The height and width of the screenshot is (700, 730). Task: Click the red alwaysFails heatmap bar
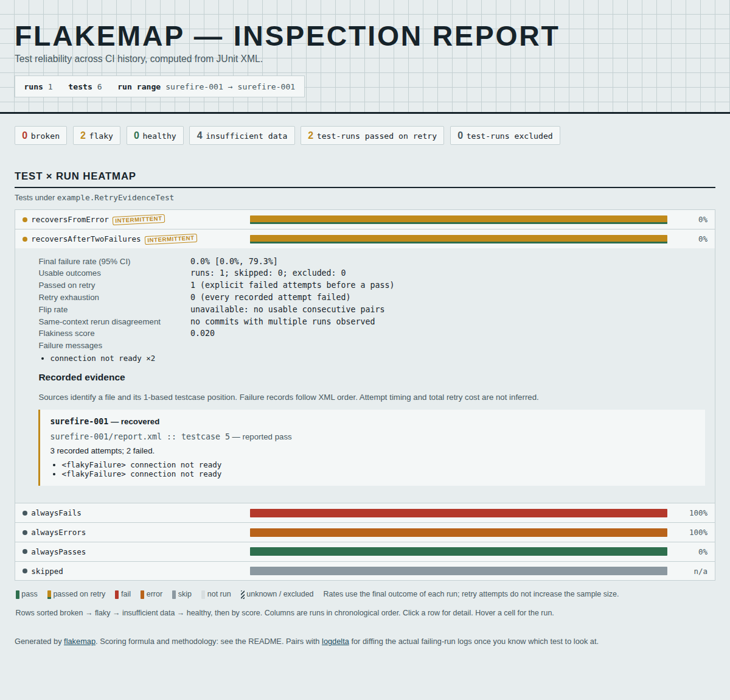coord(459,513)
